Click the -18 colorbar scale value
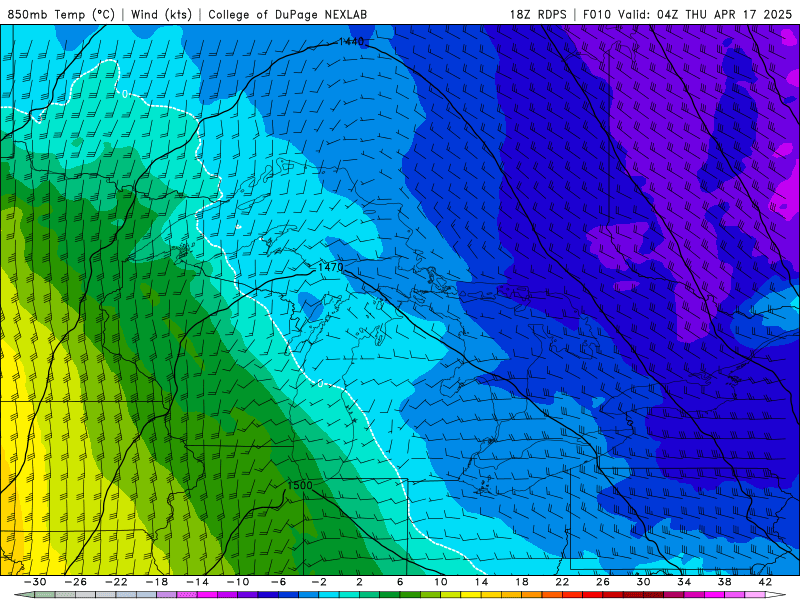800x600 pixels. tap(157, 582)
